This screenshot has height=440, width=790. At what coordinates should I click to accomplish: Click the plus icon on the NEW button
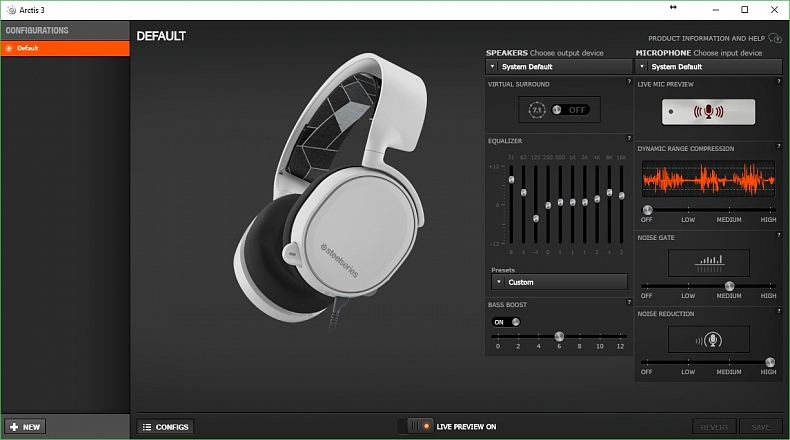point(14,427)
